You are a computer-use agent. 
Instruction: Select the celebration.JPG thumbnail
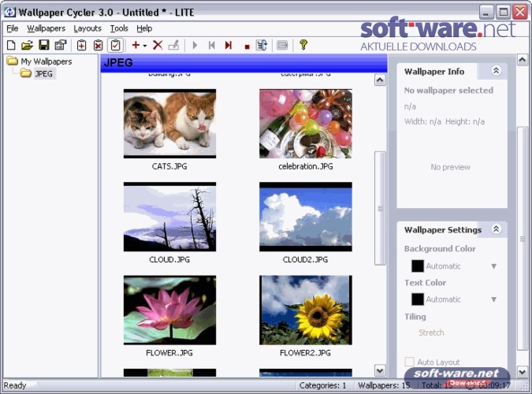[305, 124]
